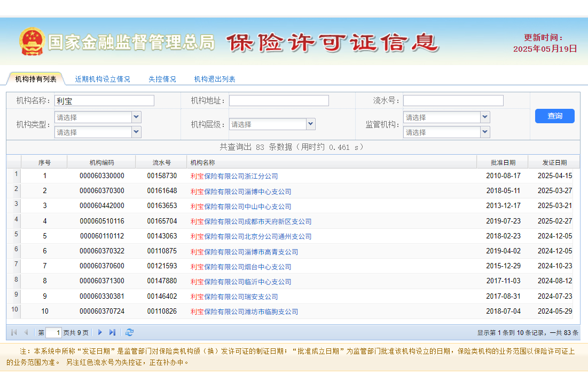Image resolution: width=588 pixels, height=375 pixels.
Task: Select cell with code 000060510116
Action: 101,221
